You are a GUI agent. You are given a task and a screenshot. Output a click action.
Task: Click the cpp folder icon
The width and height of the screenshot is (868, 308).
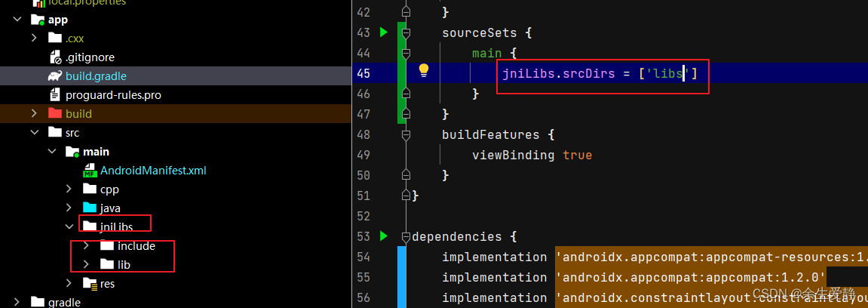(90, 189)
